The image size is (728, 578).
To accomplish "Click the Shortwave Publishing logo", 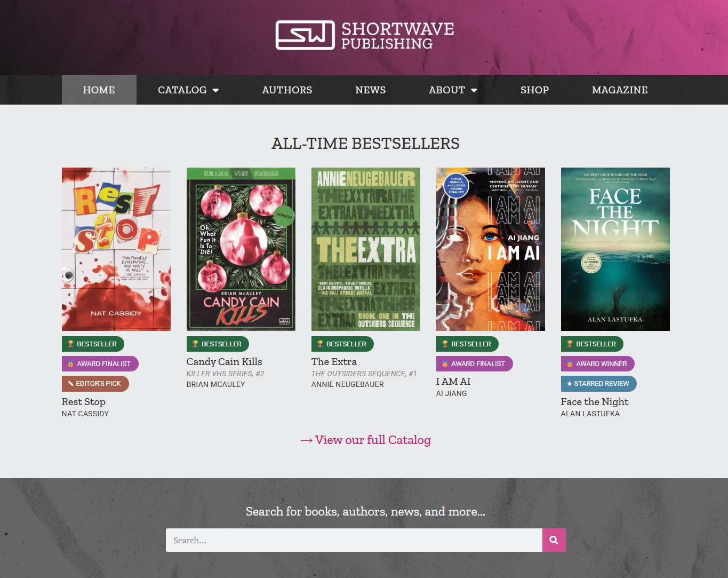I will tap(364, 35).
